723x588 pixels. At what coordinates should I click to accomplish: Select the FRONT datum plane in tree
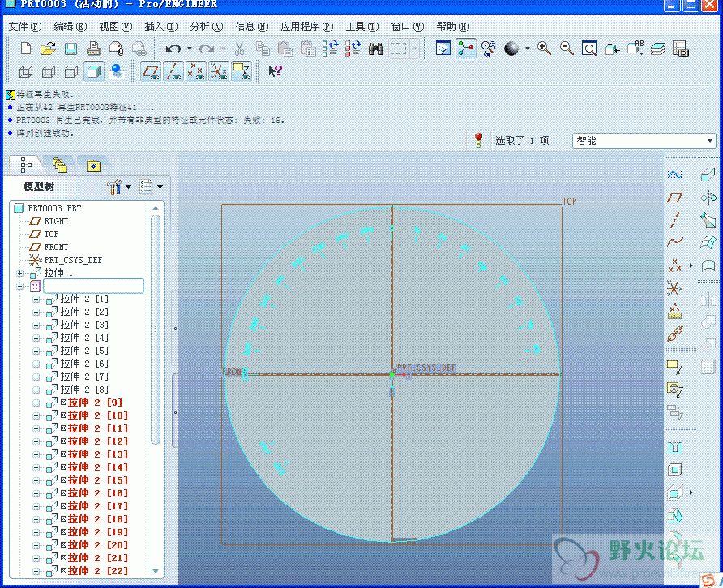[56, 247]
